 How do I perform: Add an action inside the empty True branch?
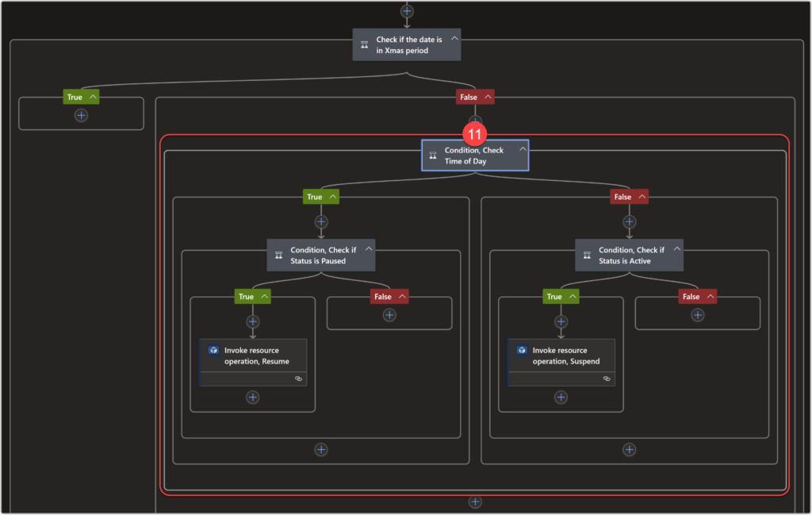coord(80,115)
